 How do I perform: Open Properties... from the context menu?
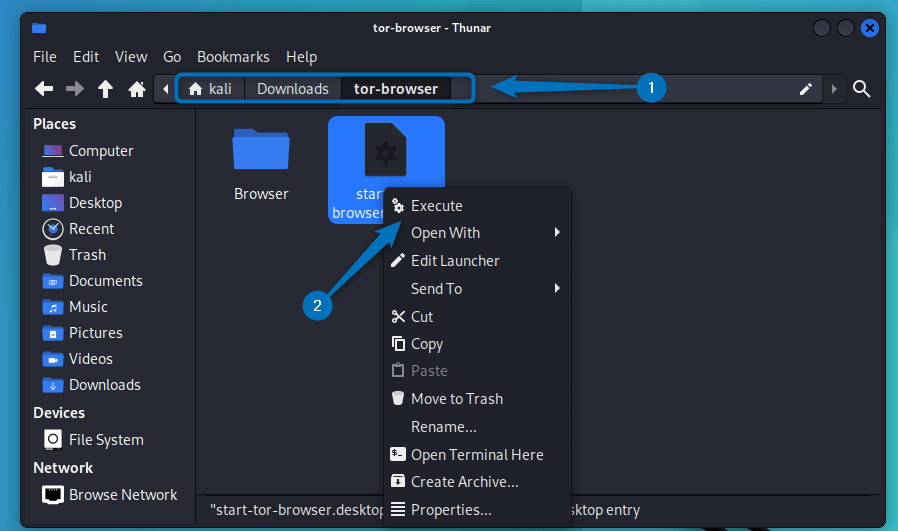[x=477, y=510]
